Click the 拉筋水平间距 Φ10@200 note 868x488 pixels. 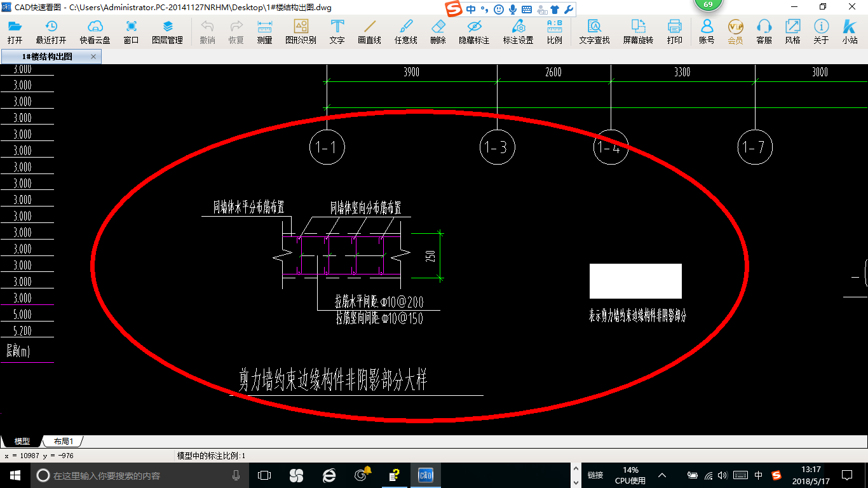point(379,302)
